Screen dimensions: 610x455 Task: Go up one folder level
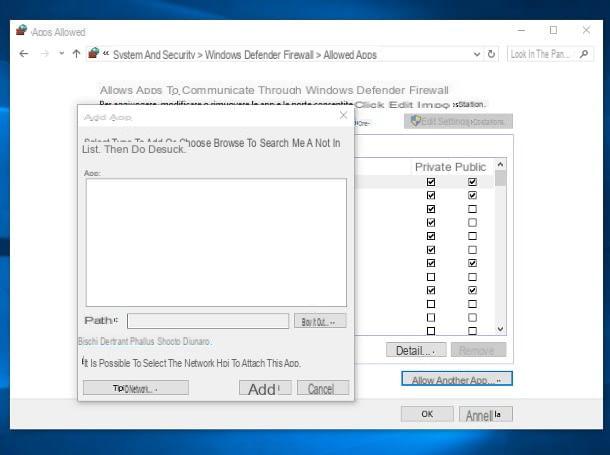(76, 54)
